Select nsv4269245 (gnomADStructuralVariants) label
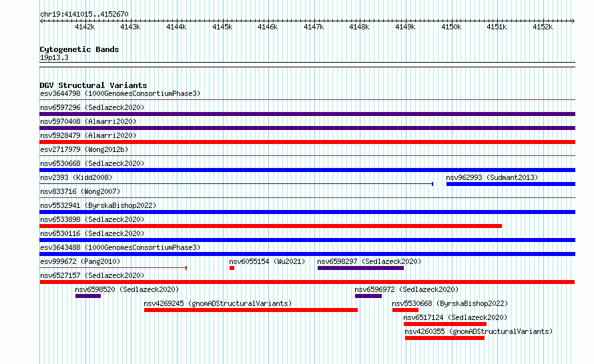This screenshot has width=594, height=364. [x=218, y=303]
